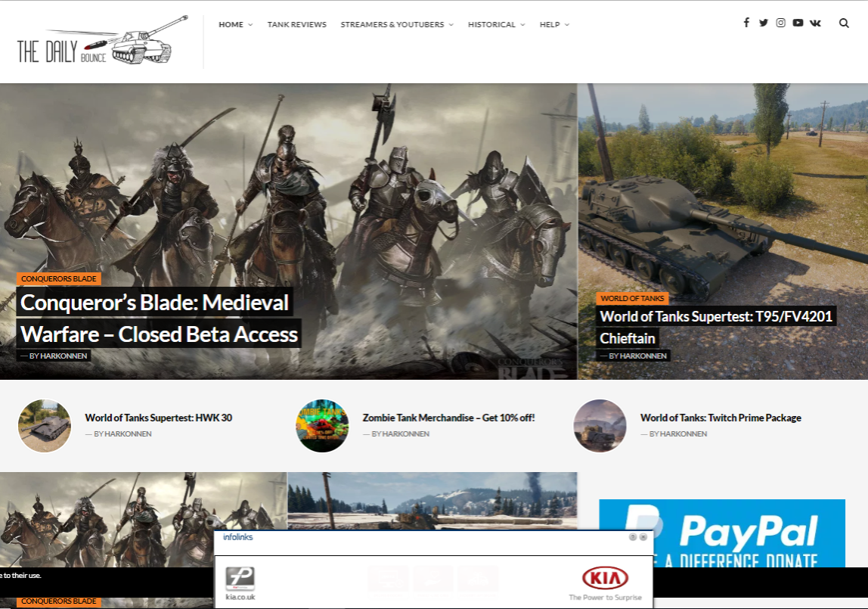Open World of Tanks: Twitch Prime Package link

point(721,418)
